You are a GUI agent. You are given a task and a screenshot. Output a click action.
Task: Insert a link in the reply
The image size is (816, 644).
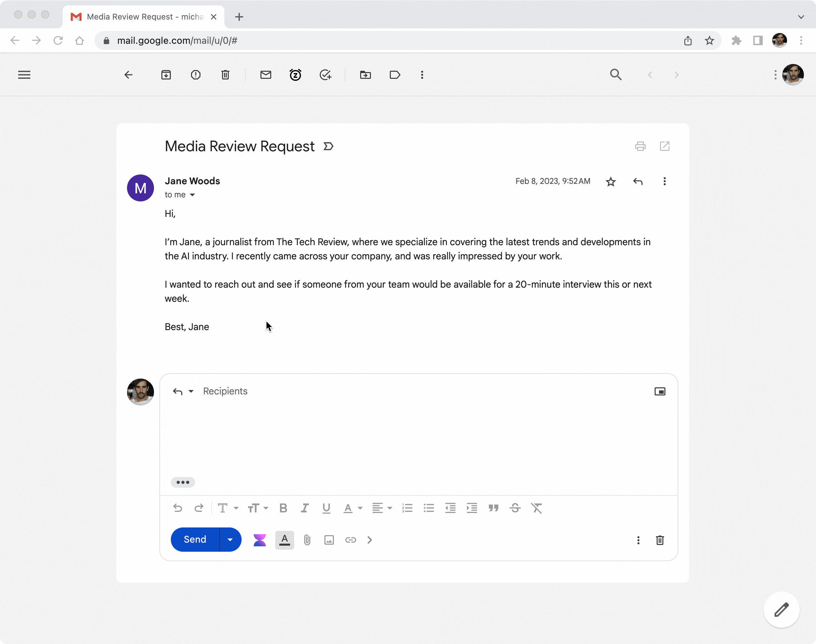click(350, 540)
